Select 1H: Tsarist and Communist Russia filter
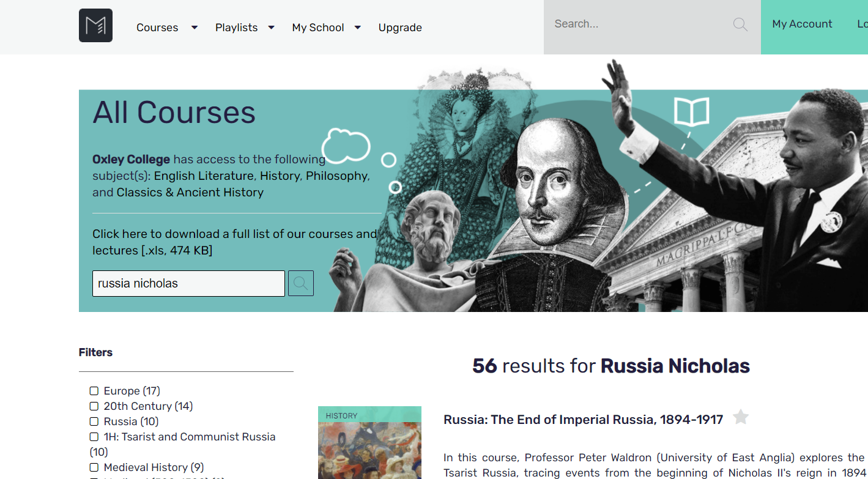This screenshot has height=479, width=868. [x=94, y=437]
